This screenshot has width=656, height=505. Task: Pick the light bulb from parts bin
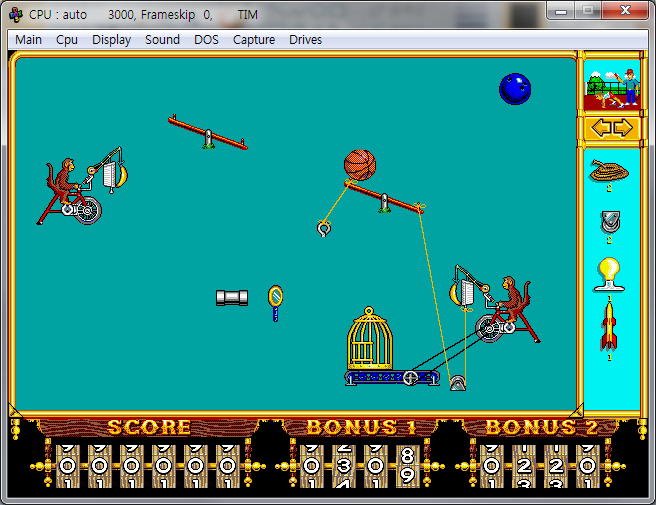click(609, 274)
